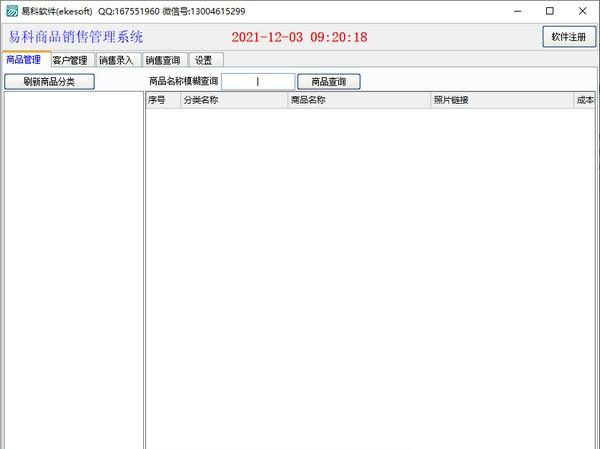
Task: Click the 刷新商品分类 button
Action: 49,82
